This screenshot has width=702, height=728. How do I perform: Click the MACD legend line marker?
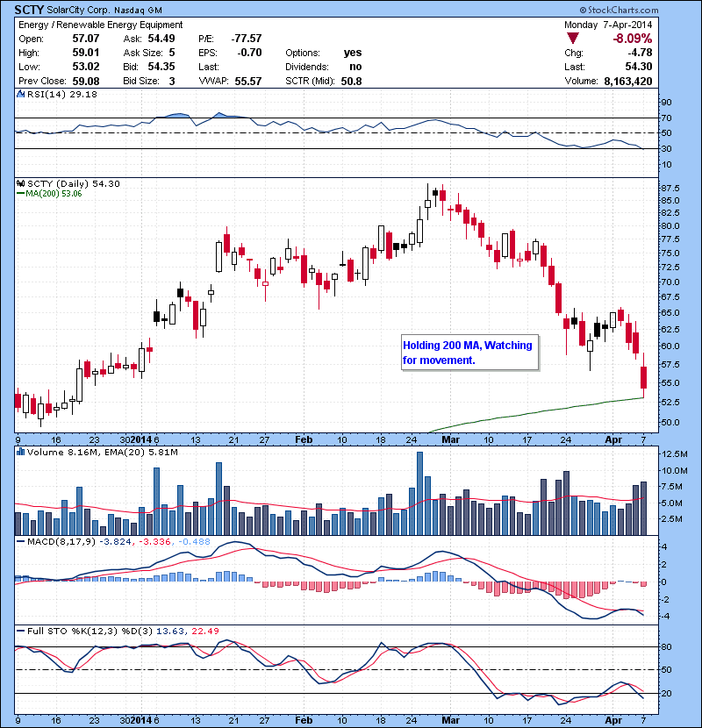[20, 541]
